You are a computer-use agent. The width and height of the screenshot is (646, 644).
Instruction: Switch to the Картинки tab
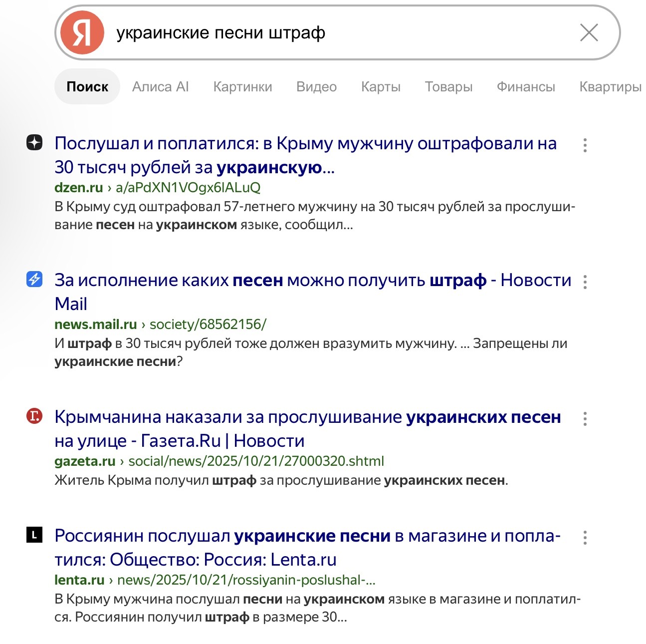[x=243, y=87]
